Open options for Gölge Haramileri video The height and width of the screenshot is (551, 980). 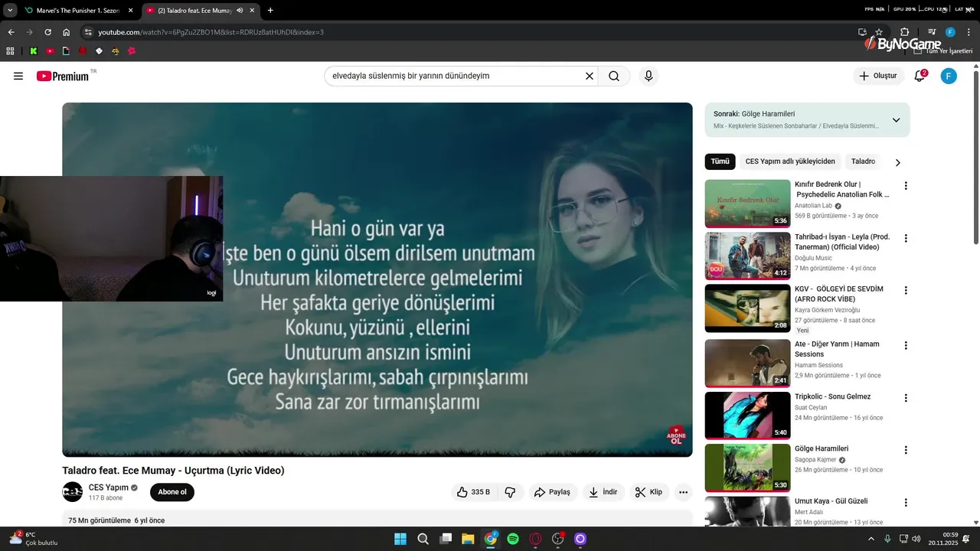click(906, 450)
